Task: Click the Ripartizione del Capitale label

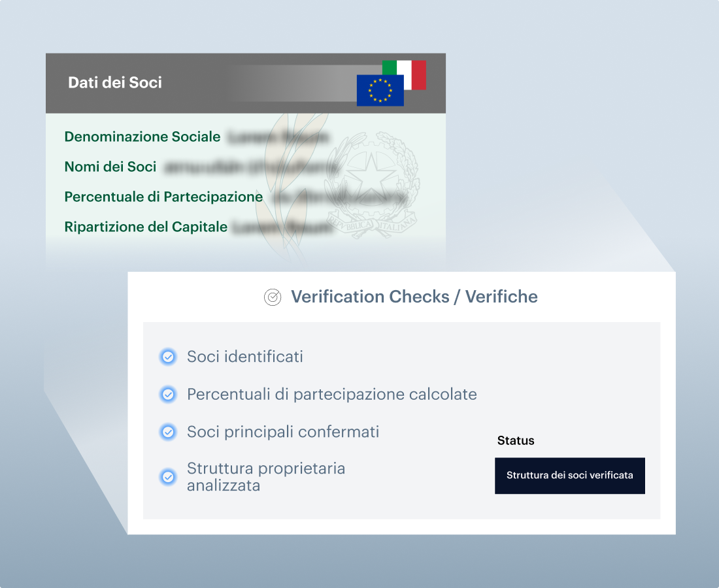Action: pos(146,227)
